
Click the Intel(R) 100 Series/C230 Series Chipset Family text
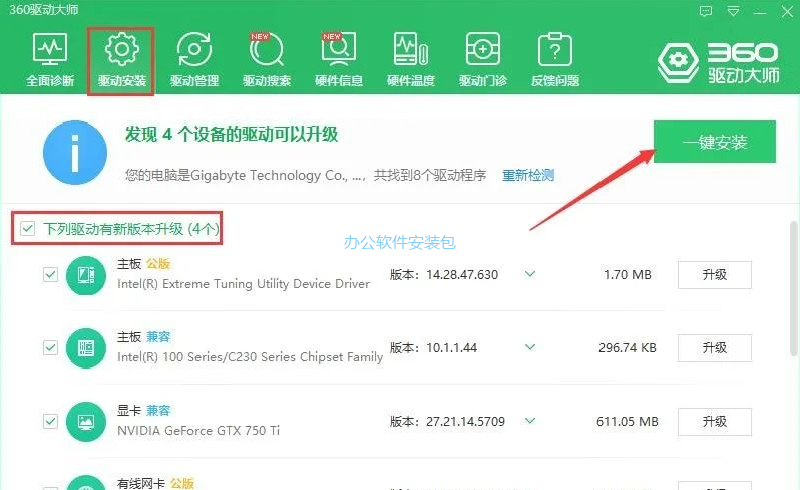(x=250, y=357)
